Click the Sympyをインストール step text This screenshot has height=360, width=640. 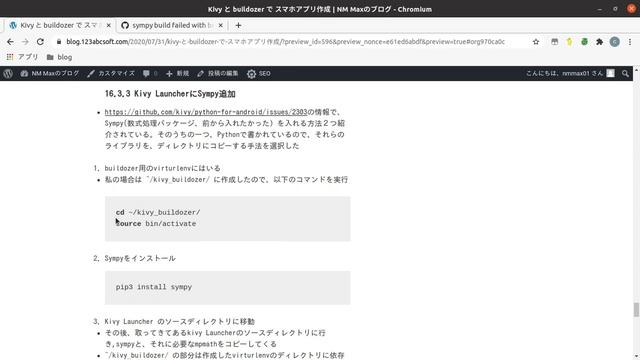(140, 258)
